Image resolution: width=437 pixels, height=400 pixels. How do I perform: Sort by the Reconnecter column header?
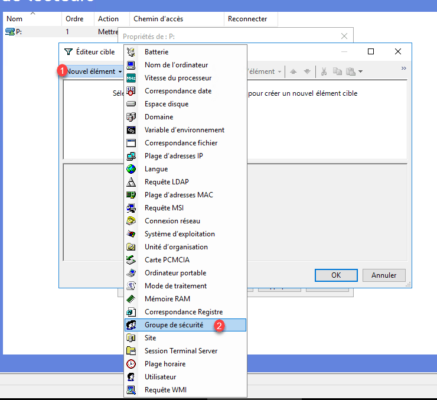coord(251,19)
